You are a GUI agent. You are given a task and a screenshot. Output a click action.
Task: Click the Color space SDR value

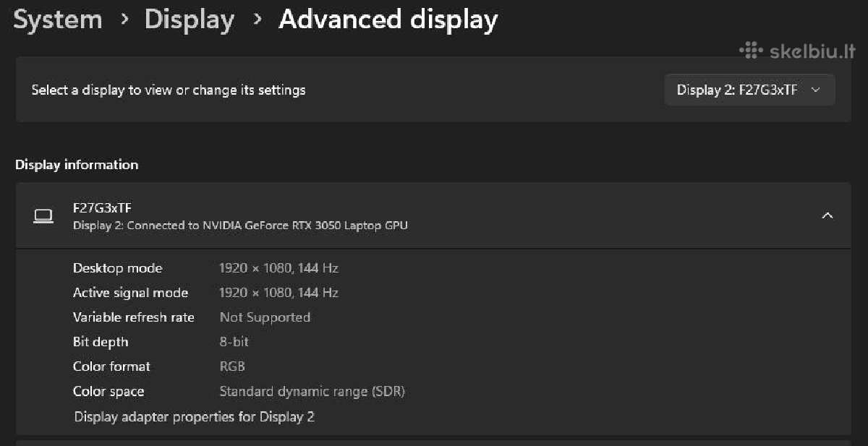point(312,392)
